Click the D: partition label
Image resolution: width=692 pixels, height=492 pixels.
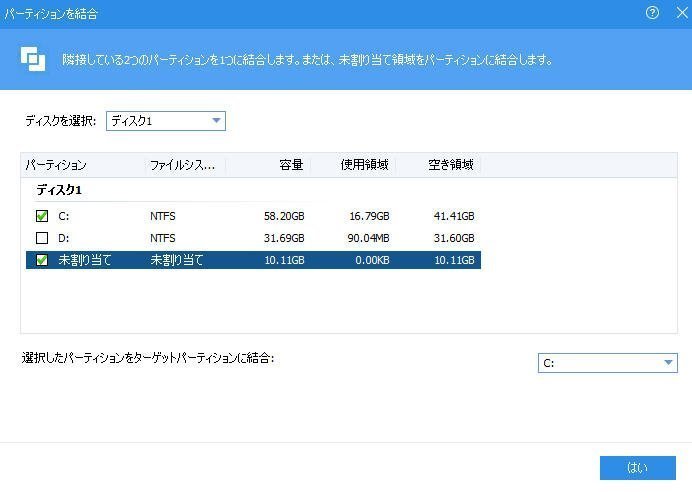point(64,238)
